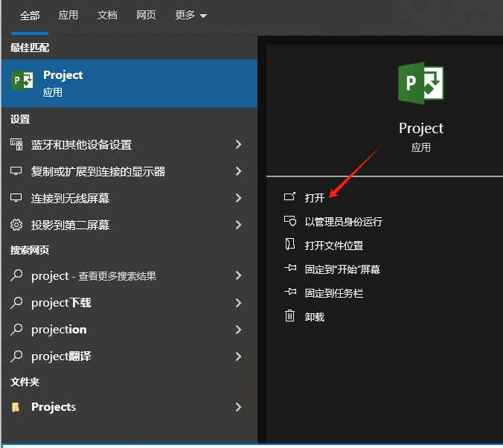Click the monitor icon beside 复制或扩展到连接的显示器
Viewport: 503px width, 448px height.
coord(16,170)
